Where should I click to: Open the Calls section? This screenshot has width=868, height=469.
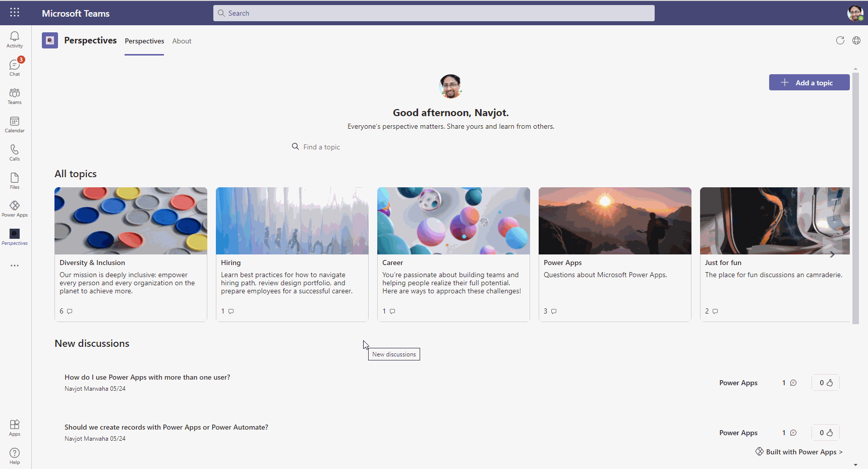15,152
